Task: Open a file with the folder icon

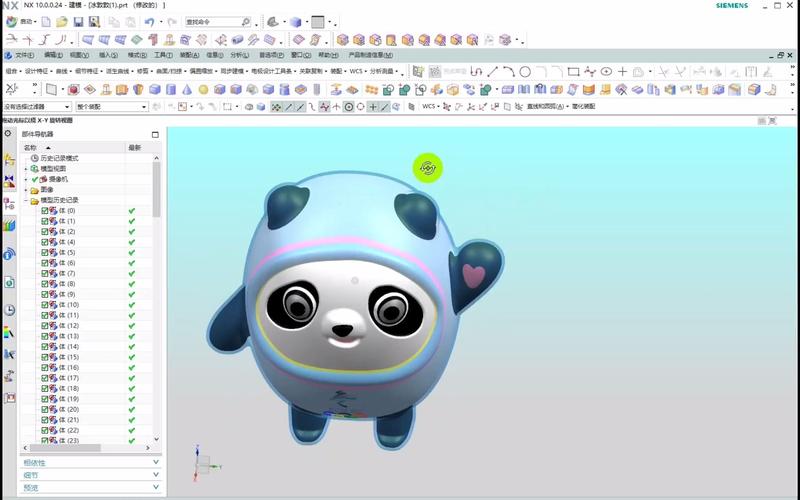Action: click(62, 21)
